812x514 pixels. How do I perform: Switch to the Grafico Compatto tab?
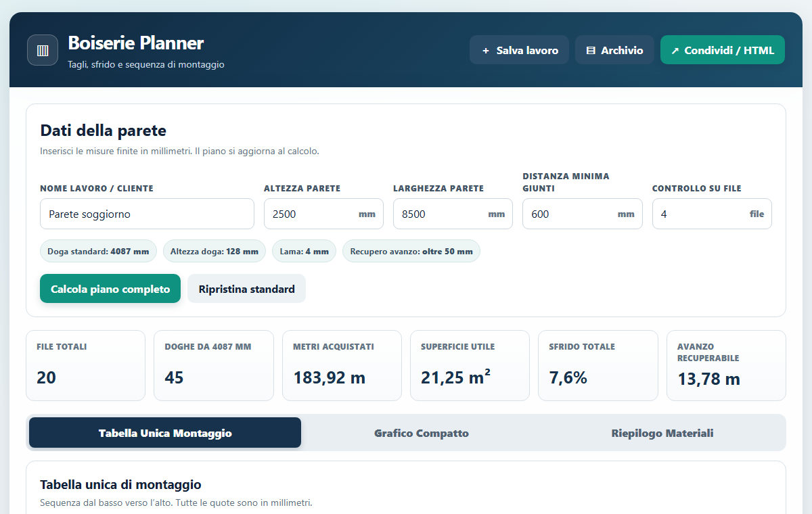click(x=422, y=433)
